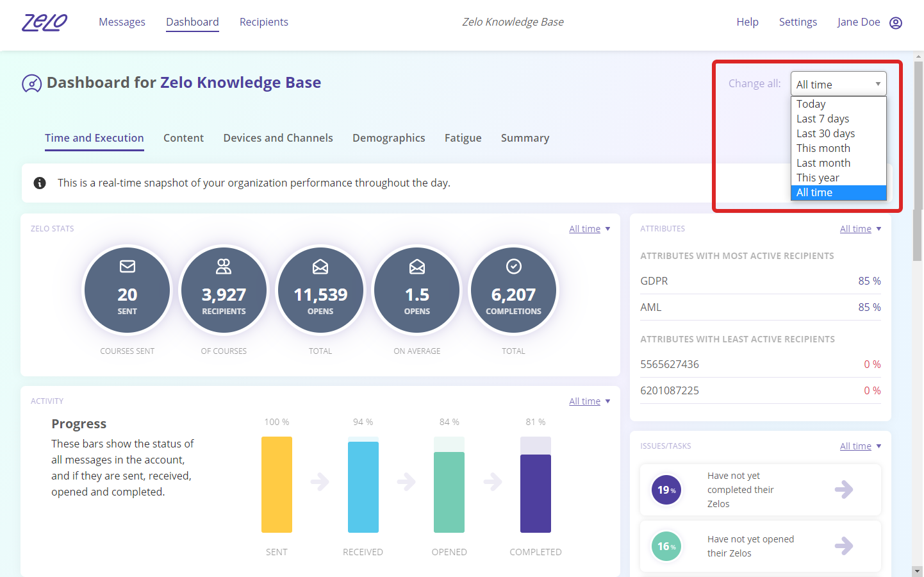Open the not yet completed Zelos card

coord(761,490)
